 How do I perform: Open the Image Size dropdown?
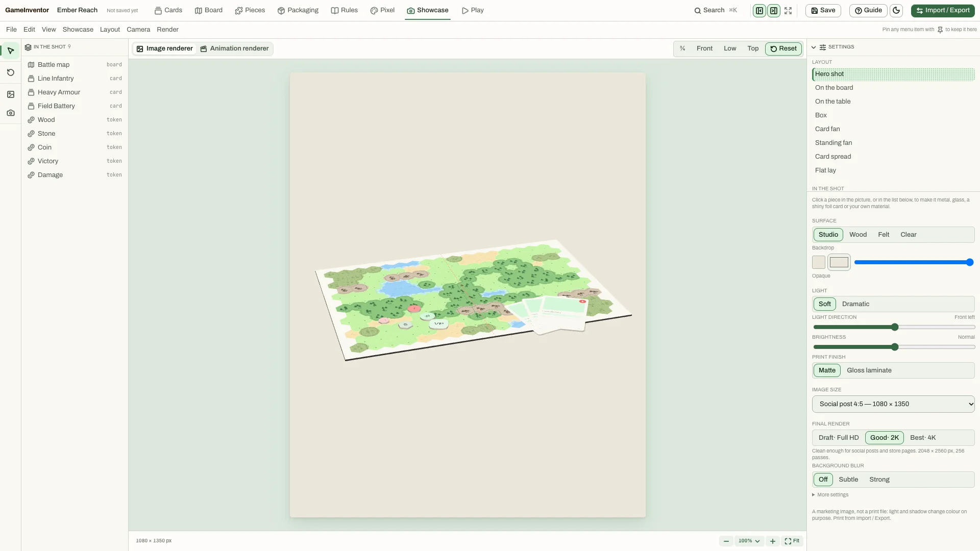[893, 404]
